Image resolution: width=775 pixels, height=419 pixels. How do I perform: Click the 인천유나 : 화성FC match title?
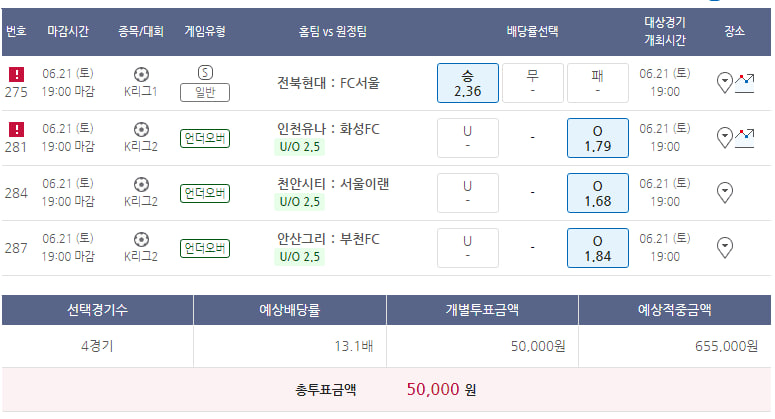[328, 129]
